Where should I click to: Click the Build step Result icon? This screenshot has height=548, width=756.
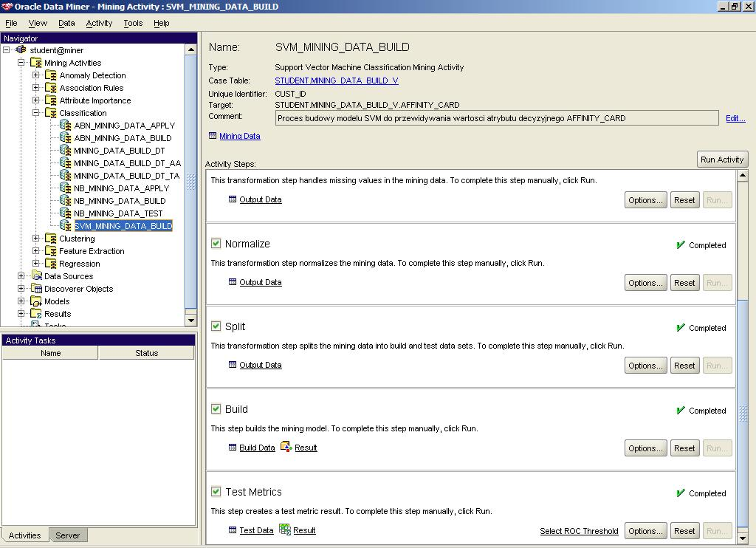(x=286, y=447)
